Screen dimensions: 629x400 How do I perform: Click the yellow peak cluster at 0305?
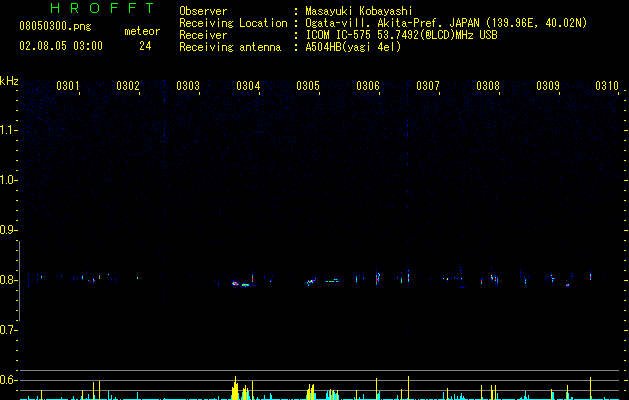(x=311, y=392)
